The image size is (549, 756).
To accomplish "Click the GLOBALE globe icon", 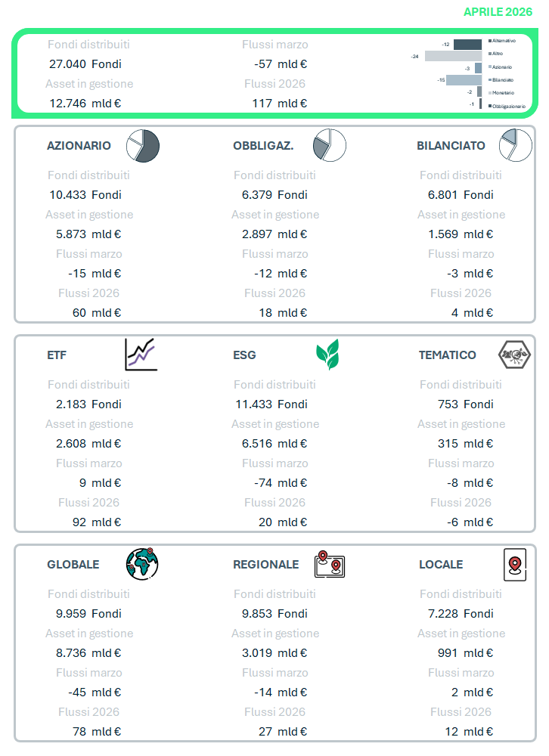I will (x=142, y=564).
